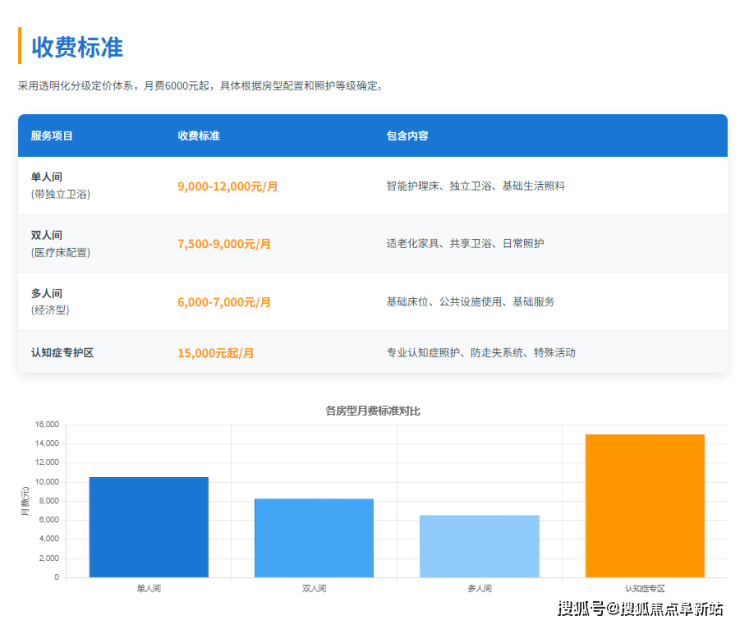Click the 包含内容 column header
Screen dimensions: 740x625
(407, 136)
